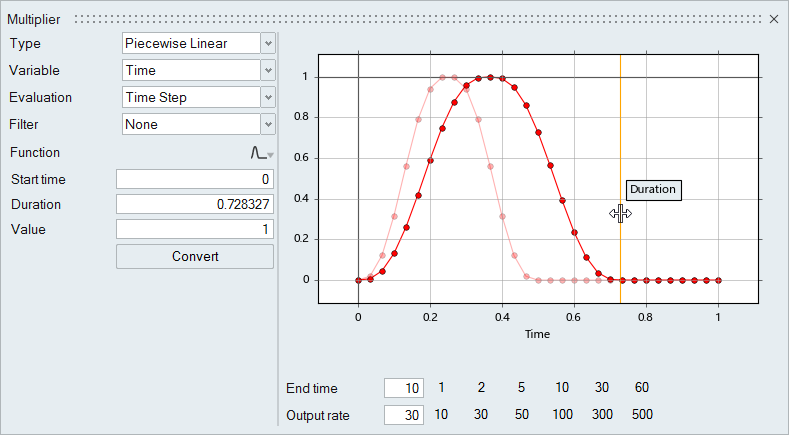Close the Multiplier panel
This screenshot has height=435, width=789.
click(773, 19)
